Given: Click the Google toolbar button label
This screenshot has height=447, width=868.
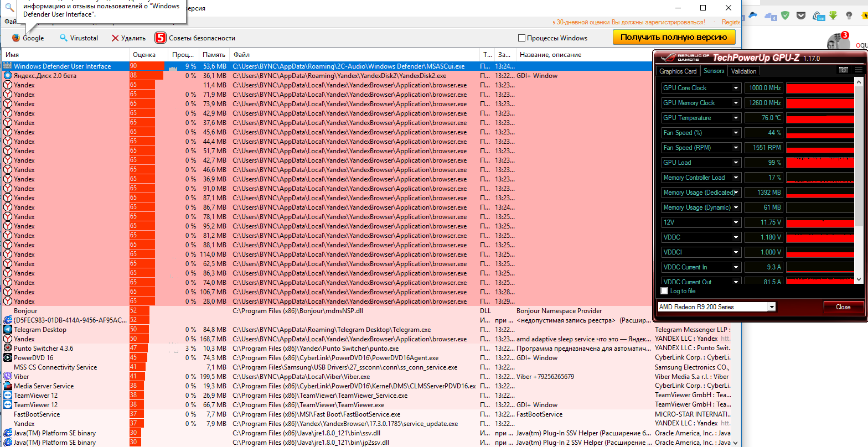Looking at the screenshot, I should coord(33,38).
